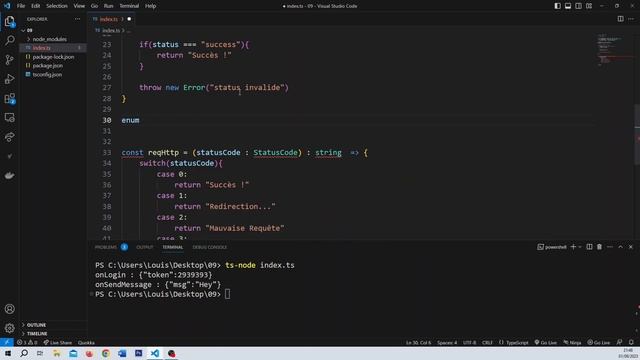Screen dimensions: 640x360
Task: Open the Search view in activity bar
Action: pos(9,40)
